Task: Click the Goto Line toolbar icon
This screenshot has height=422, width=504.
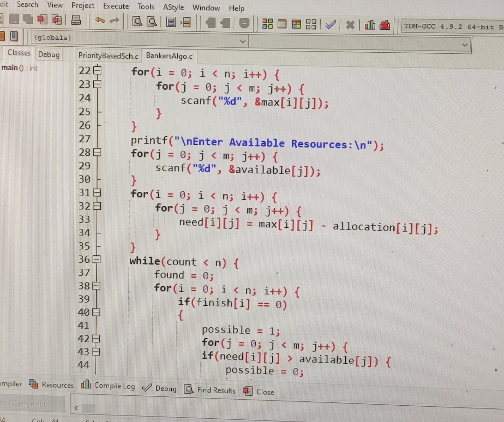Action: 186,22
